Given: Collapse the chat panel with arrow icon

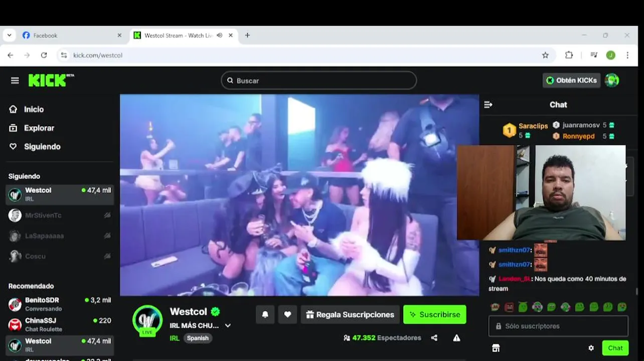Looking at the screenshot, I should tap(488, 104).
